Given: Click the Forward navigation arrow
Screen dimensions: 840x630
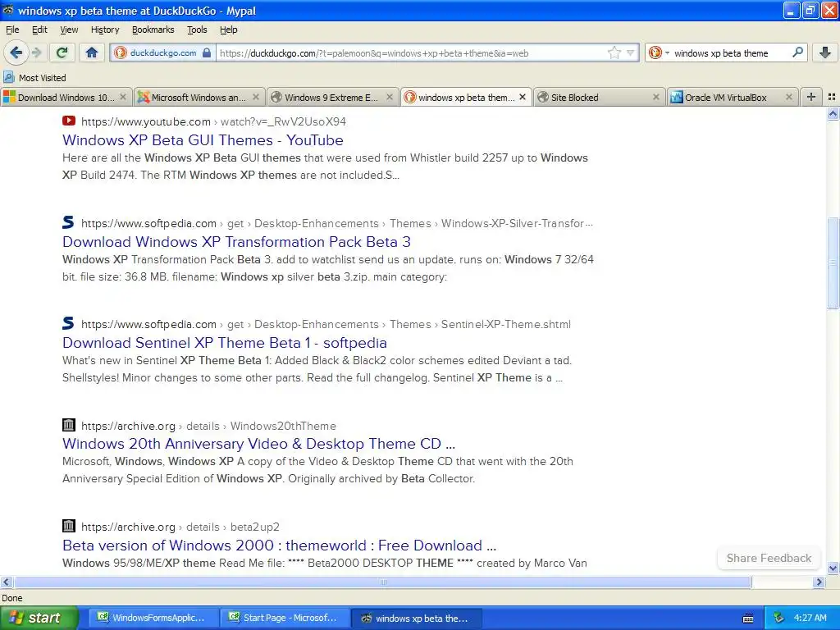Looking at the screenshot, I should click(36, 52).
